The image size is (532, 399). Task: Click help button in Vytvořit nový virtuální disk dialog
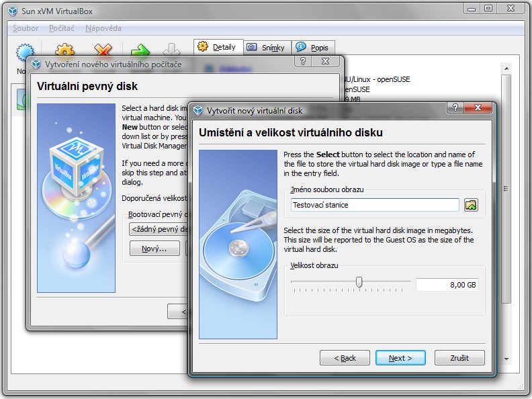tap(455, 107)
